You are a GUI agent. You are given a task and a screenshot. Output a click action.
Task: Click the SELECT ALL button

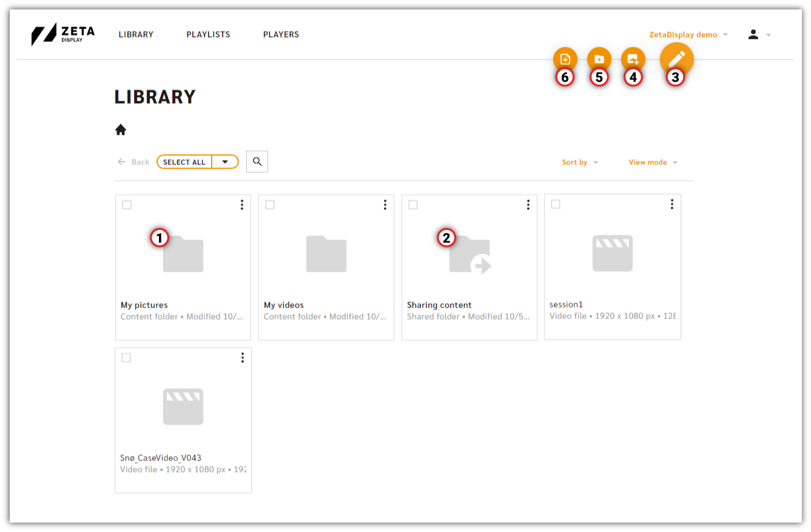184,161
